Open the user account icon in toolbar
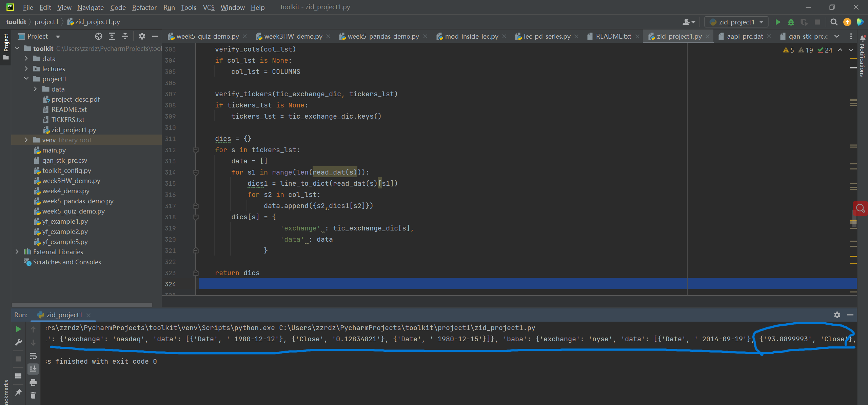Image resolution: width=868 pixels, height=405 pixels. (688, 22)
